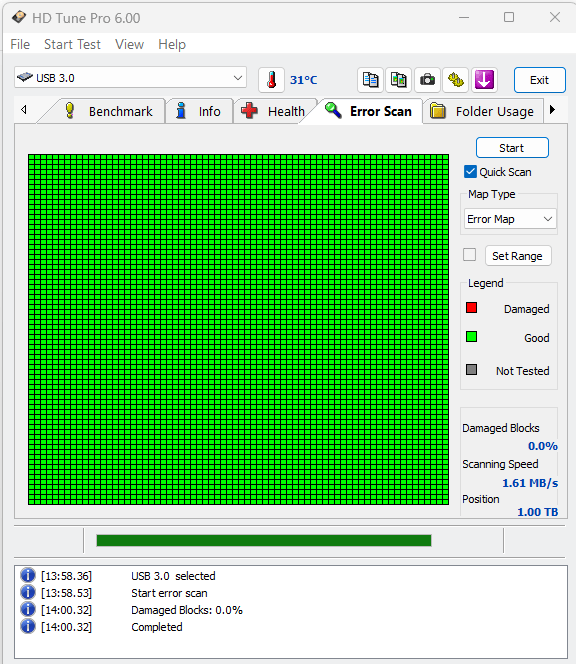The image size is (576, 664).
Task: Switch to the Health tab
Action: pos(274,111)
